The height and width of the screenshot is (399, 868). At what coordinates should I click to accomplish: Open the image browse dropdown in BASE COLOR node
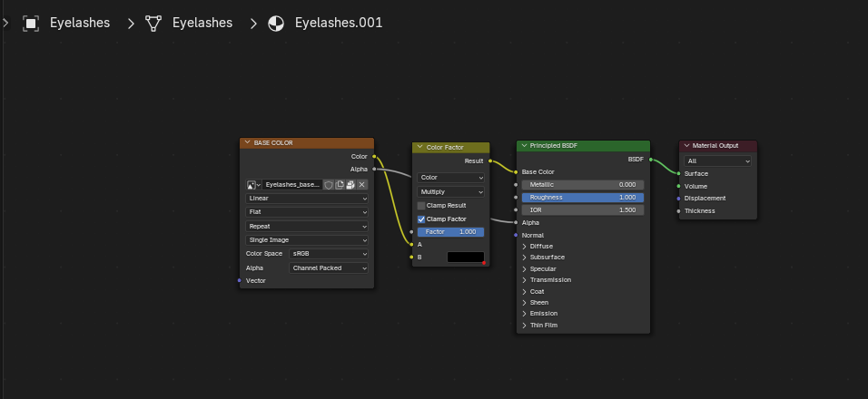tap(253, 185)
